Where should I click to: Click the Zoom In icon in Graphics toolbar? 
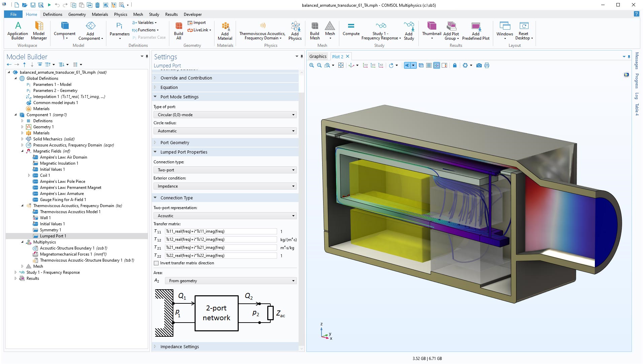pyautogui.click(x=312, y=65)
